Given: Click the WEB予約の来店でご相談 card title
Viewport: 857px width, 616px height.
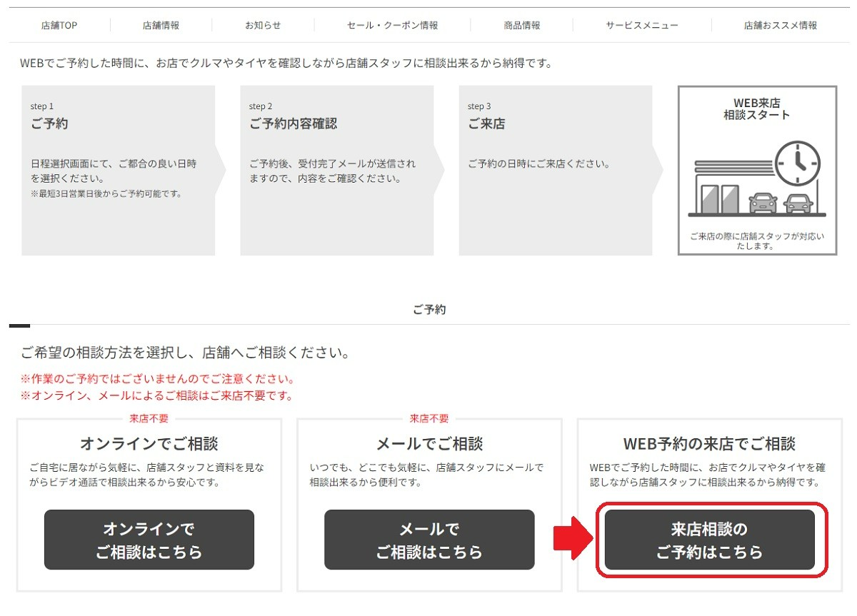Looking at the screenshot, I should point(710,443).
